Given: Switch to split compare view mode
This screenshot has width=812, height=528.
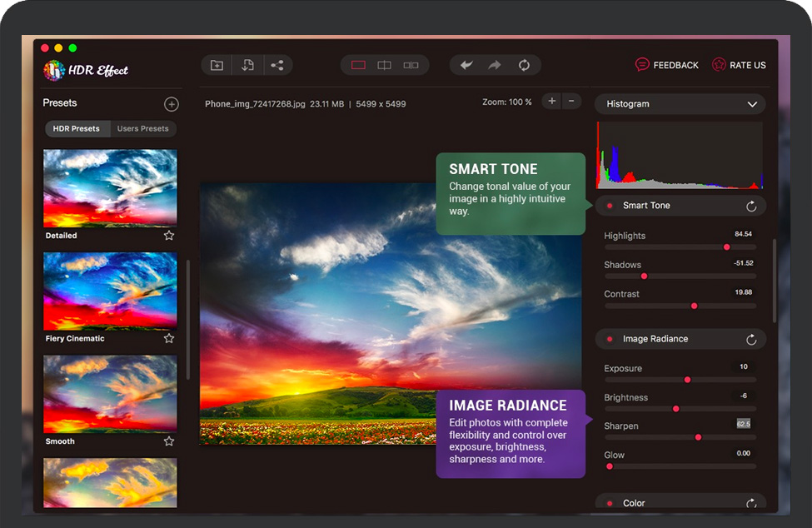Looking at the screenshot, I should point(384,65).
